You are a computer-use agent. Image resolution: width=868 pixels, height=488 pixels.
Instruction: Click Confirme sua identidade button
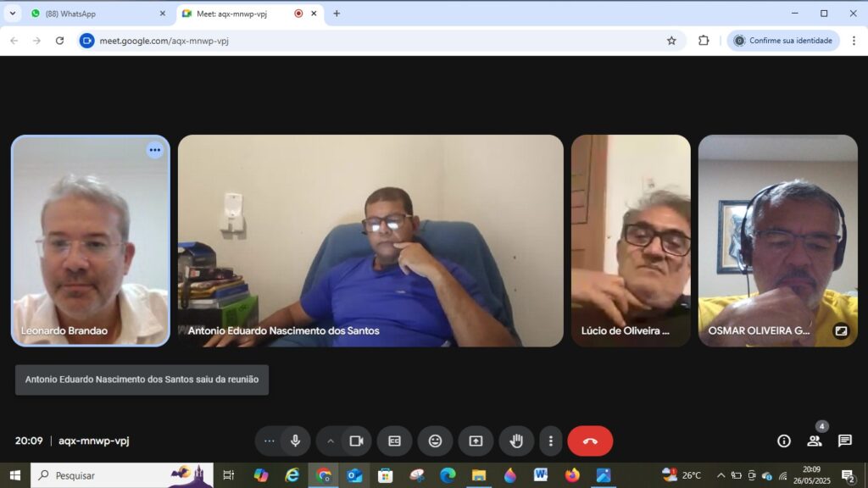(783, 41)
